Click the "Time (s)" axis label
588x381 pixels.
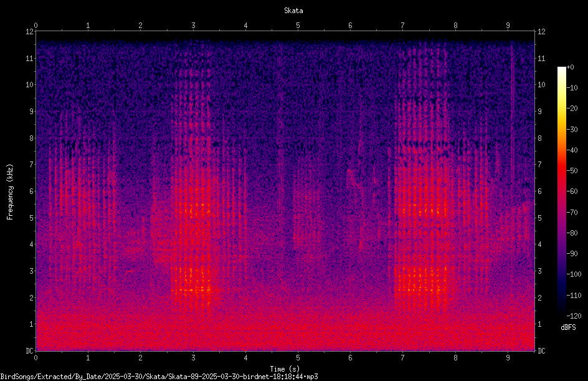point(285,369)
